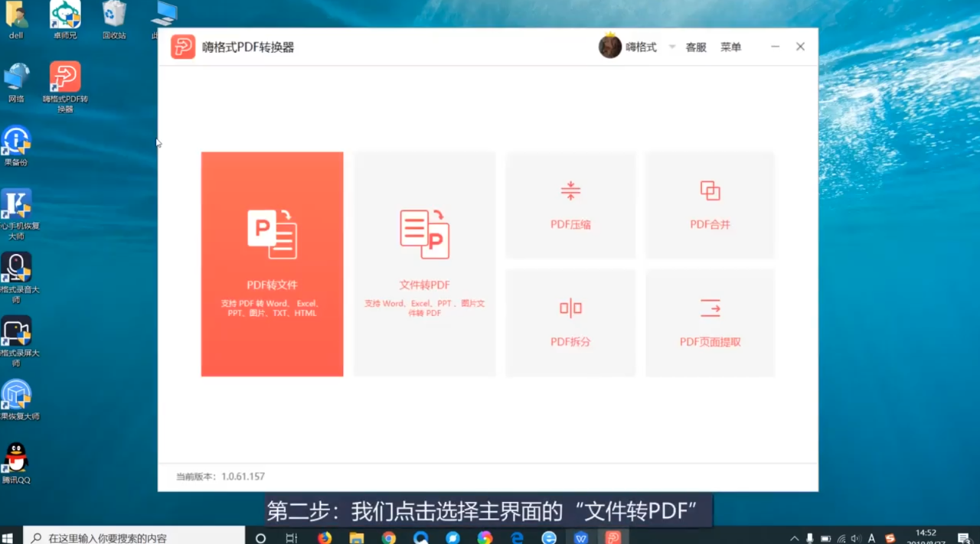Screen dimensions: 980x544
Task: Open the PDF合并 merge tool
Action: pos(709,204)
